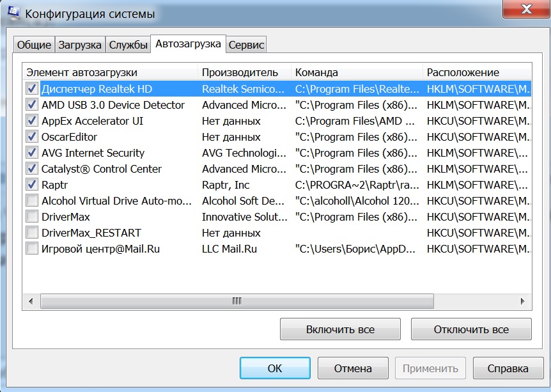Viewport: 551px width, 392px height.
Task: Select the Игровой центр@Mail.Ru entry
Action: tap(100, 249)
